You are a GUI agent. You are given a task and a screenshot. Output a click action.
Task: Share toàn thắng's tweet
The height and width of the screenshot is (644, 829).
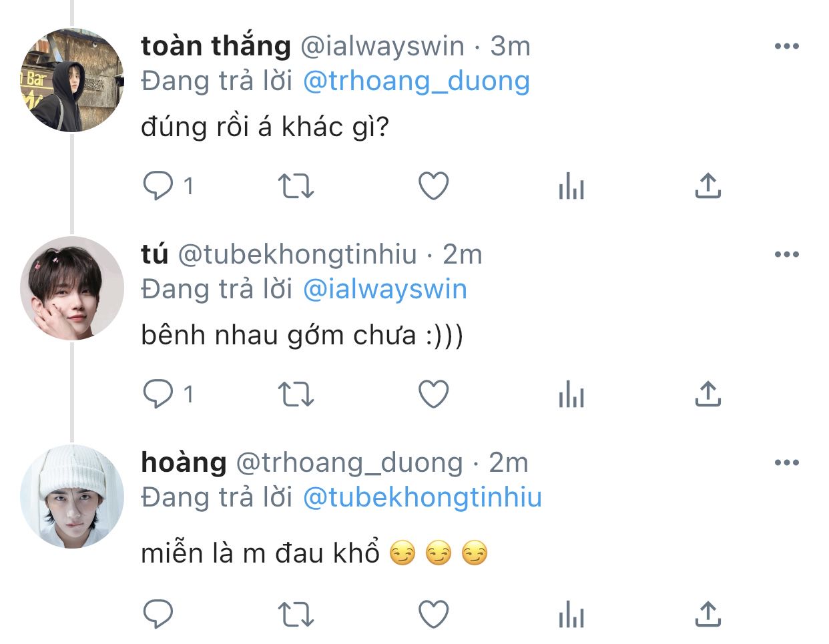click(708, 186)
